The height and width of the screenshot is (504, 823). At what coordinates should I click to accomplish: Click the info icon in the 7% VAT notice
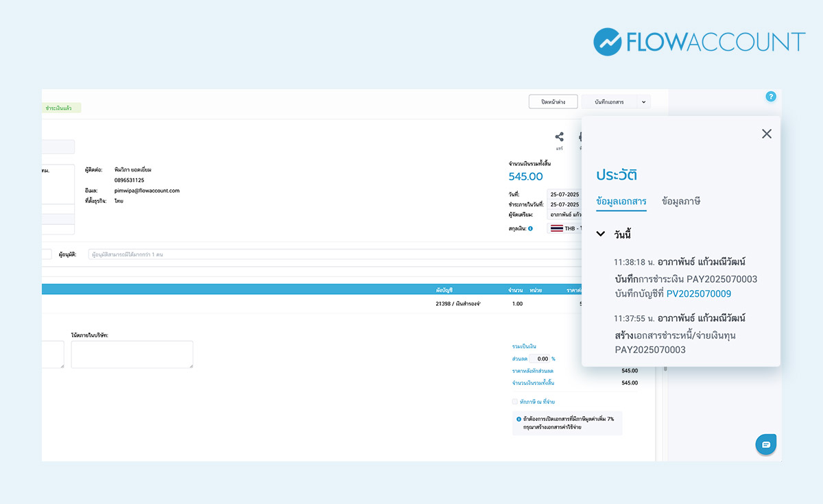pyautogui.click(x=518, y=419)
